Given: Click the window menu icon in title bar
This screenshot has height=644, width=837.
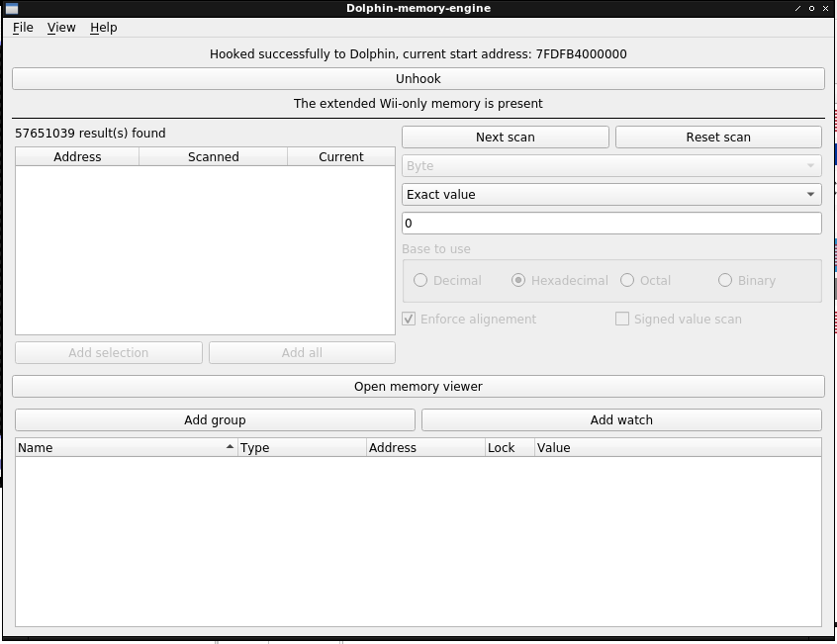Looking at the screenshot, I should (11, 9).
